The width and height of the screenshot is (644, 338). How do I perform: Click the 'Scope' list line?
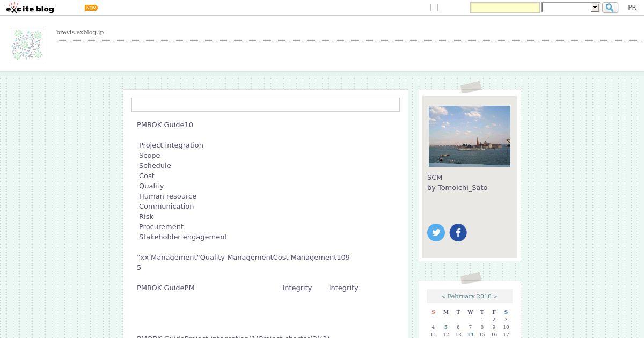pyautogui.click(x=150, y=155)
